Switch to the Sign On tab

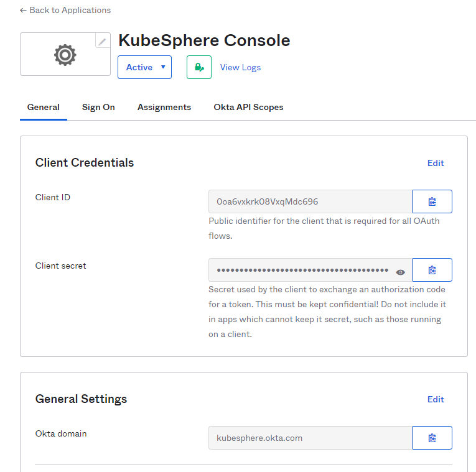(98, 107)
